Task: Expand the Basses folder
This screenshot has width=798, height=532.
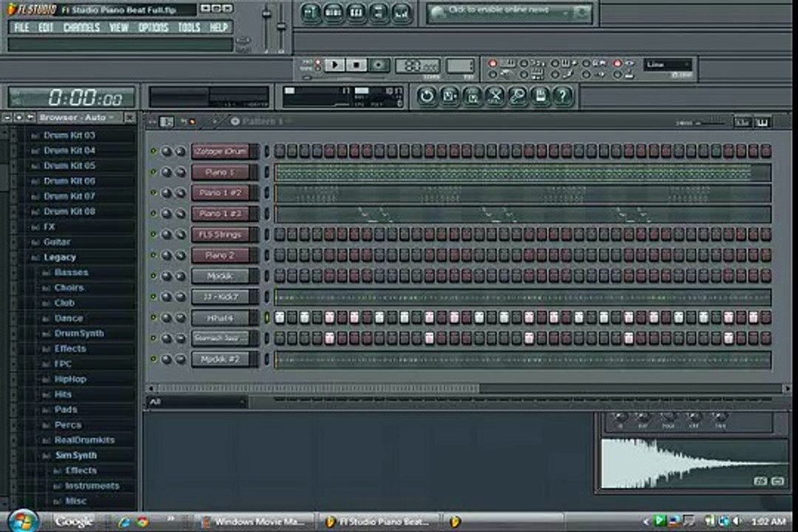Action: [x=71, y=273]
